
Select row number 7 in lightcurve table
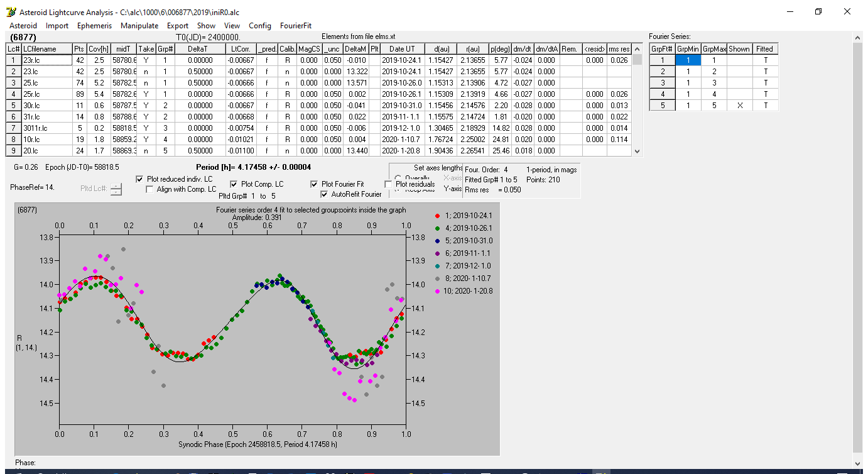pyautogui.click(x=13, y=128)
